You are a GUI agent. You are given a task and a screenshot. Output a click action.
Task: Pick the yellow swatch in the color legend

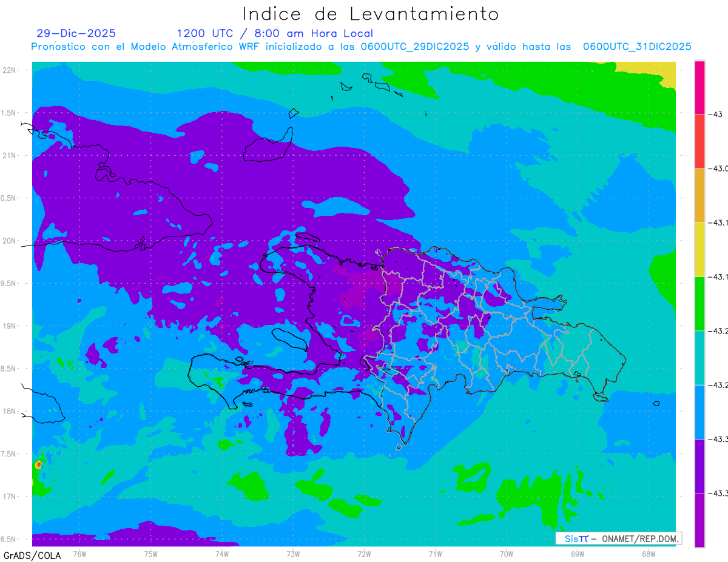pos(699,249)
